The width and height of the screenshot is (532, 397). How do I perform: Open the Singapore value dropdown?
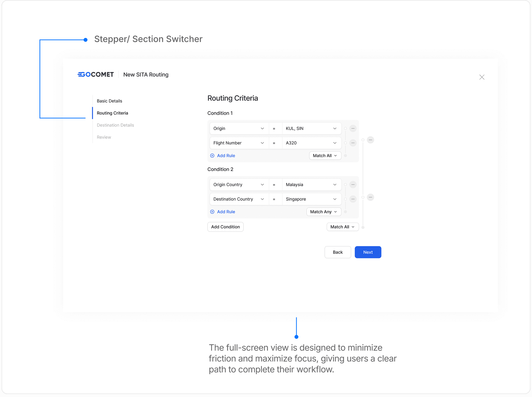tap(311, 199)
